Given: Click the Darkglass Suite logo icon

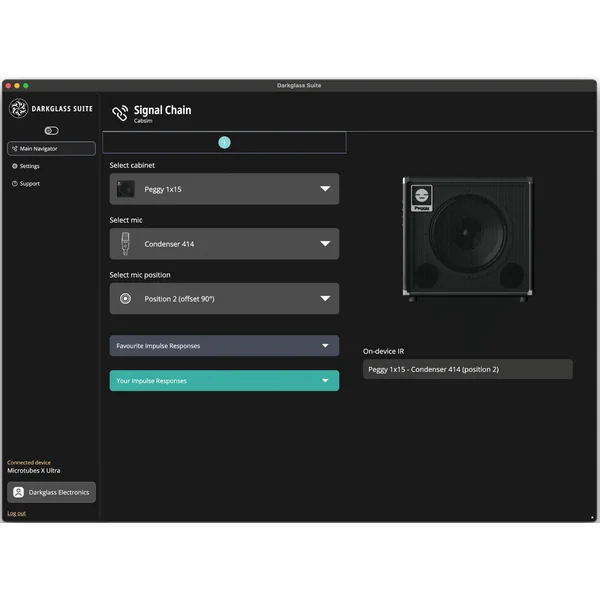Looking at the screenshot, I should point(18,108).
